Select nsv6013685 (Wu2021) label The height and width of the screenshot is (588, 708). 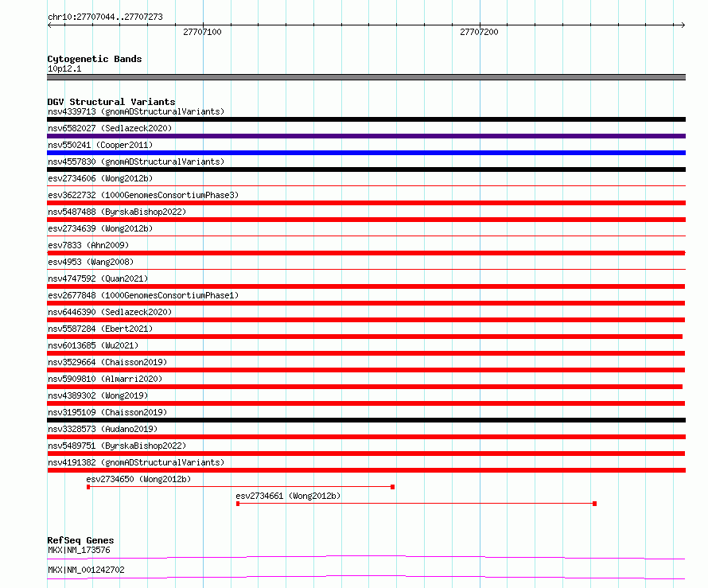pyautogui.click(x=93, y=345)
